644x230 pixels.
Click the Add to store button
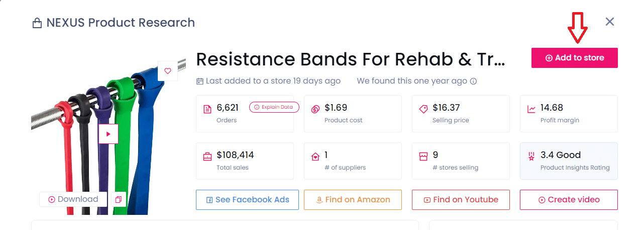click(574, 58)
